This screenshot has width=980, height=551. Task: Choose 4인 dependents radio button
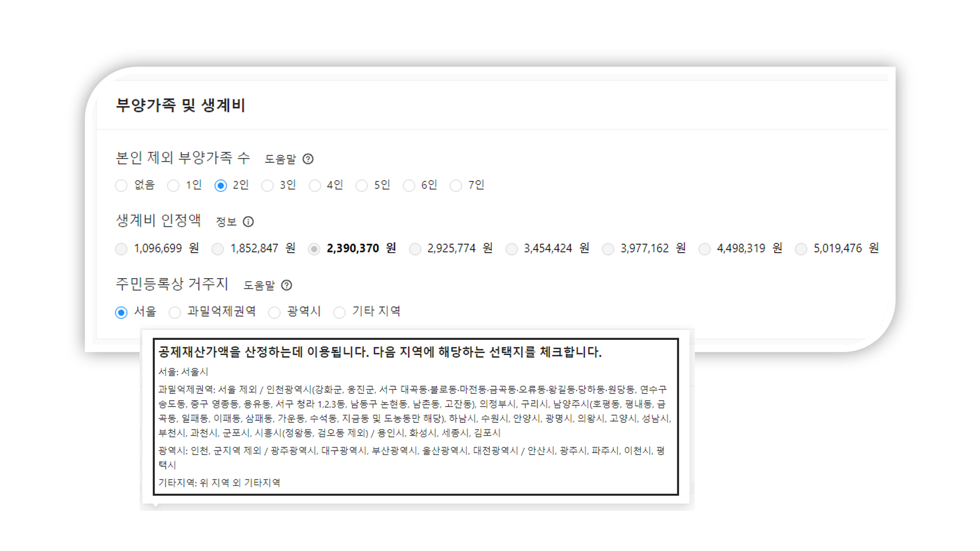point(315,186)
